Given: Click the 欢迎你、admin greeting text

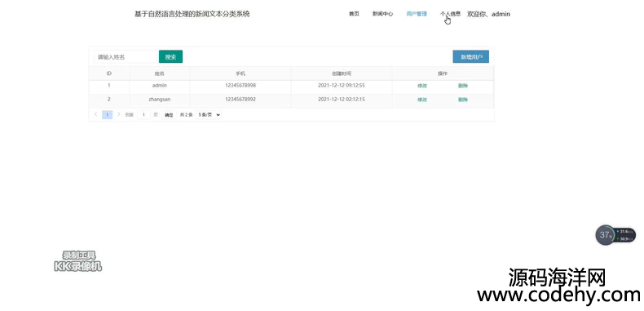Looking at the screenshot, I should click(x=488, y=14).
